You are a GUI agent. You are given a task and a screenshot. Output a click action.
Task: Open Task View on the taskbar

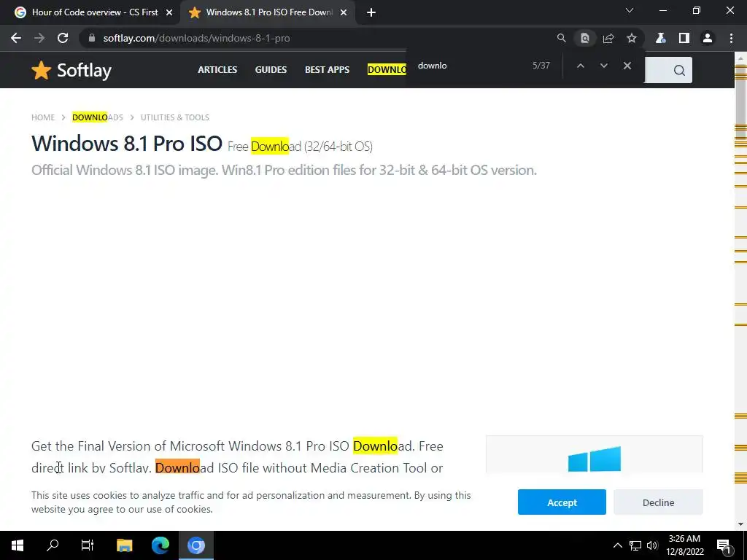point(88,545)
